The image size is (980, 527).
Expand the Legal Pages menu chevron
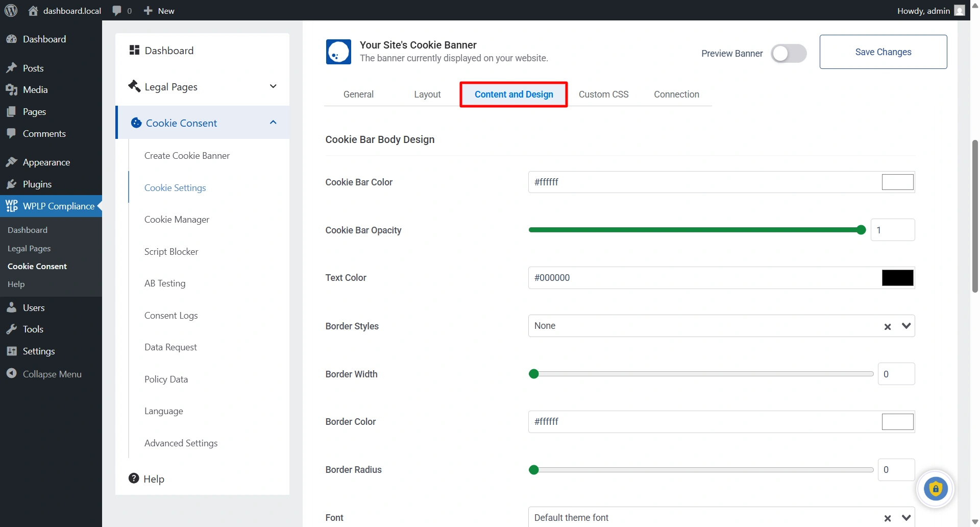point(273,86)
